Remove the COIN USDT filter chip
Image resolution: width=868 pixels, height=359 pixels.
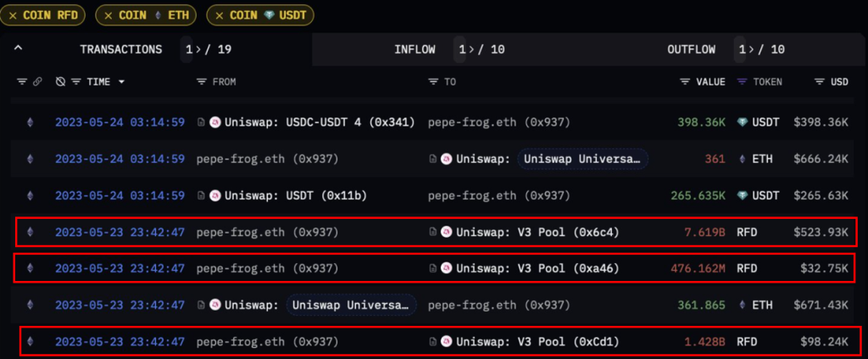[x=218, y=14]
